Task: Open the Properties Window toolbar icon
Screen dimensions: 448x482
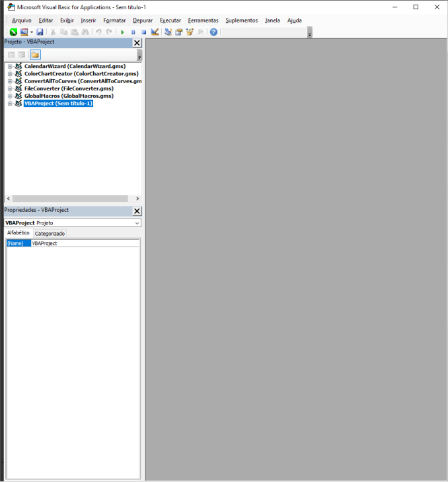Action: [x=179, y=32]
